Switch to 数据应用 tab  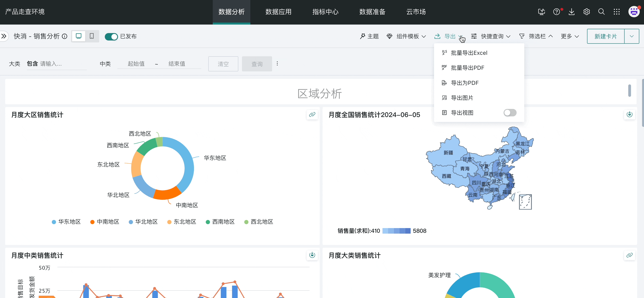point(278,12)
